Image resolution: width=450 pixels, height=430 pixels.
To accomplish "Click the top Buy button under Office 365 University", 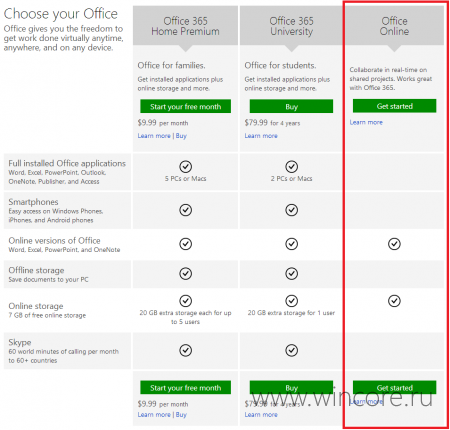I will coord(291,106).
